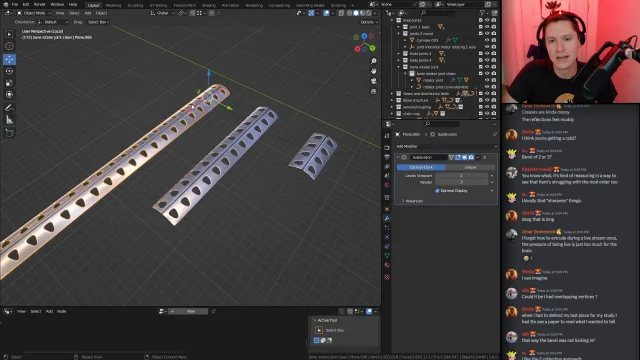Toggle Subdivision modifier viewport display
This screenshot has width=640, height=360.
tap(464, 157)
